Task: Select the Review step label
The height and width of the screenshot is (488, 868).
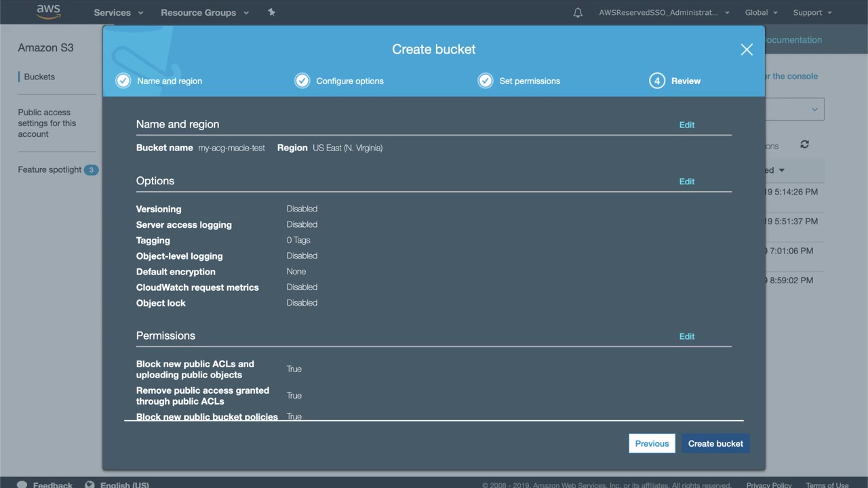Action: (686, 81)
